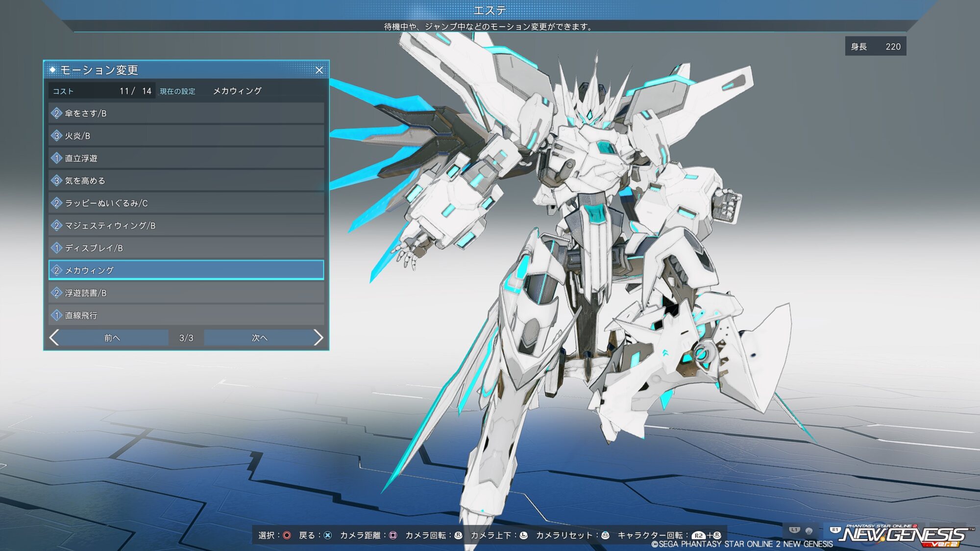Choose the 直立浮遊 motion
Image resolution: width=980 pixels, height=551 pixels.
pos(186,158)
